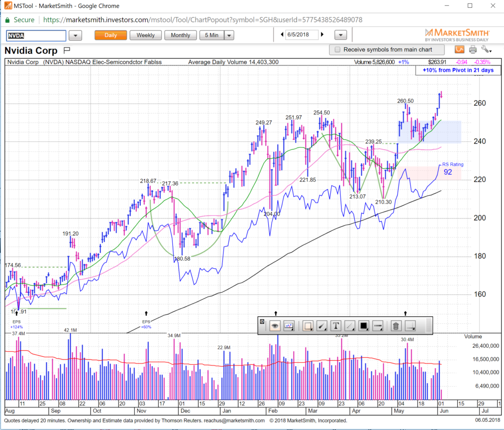Click the Secure padlock icon
Image resolution: width=504 pixels, height=430 pixels.
click(x=7, y=20)
